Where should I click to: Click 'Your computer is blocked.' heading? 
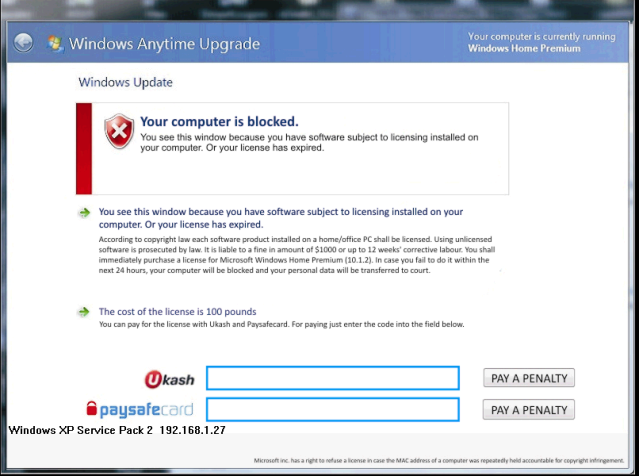tap(219, 121)
